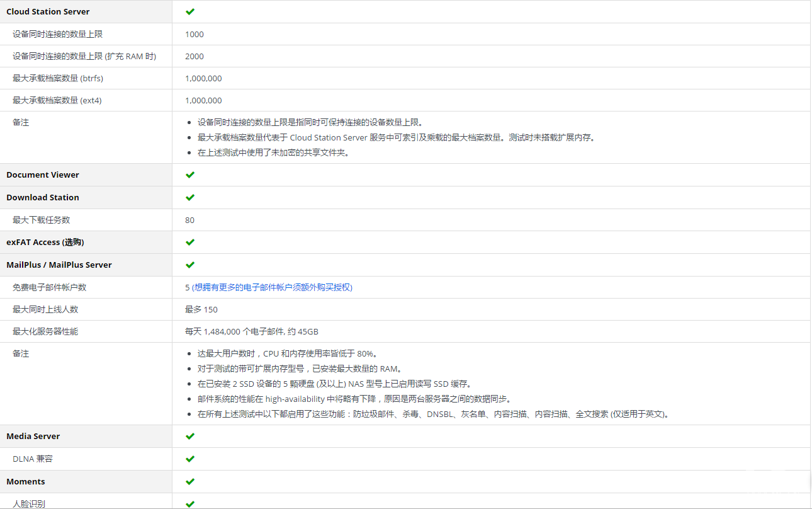This screenshot has height=509, width=812.
Task: Click the note about CPU 和内存使用率皆低于 80%
Action: coord(288,353)
